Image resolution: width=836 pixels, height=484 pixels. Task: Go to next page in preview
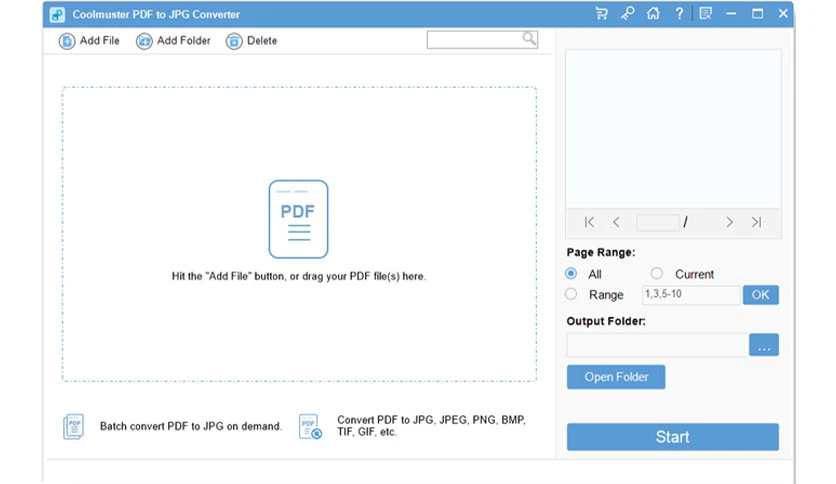pyautogui.click(x=729, y=222)
